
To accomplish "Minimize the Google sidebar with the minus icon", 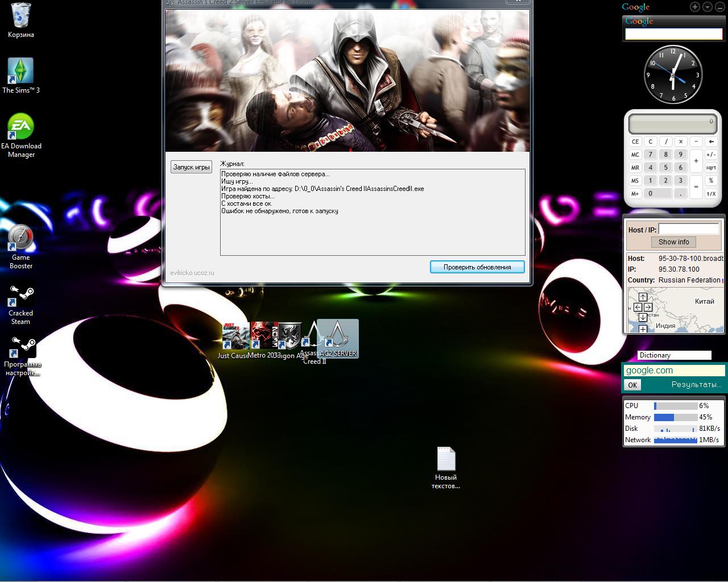I will [x=719, y=7].
